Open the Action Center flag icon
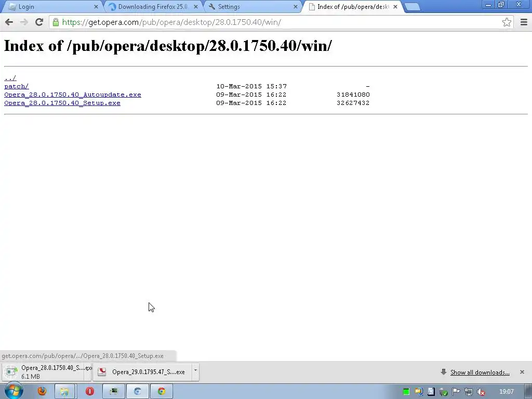 (x=456, y=392)
